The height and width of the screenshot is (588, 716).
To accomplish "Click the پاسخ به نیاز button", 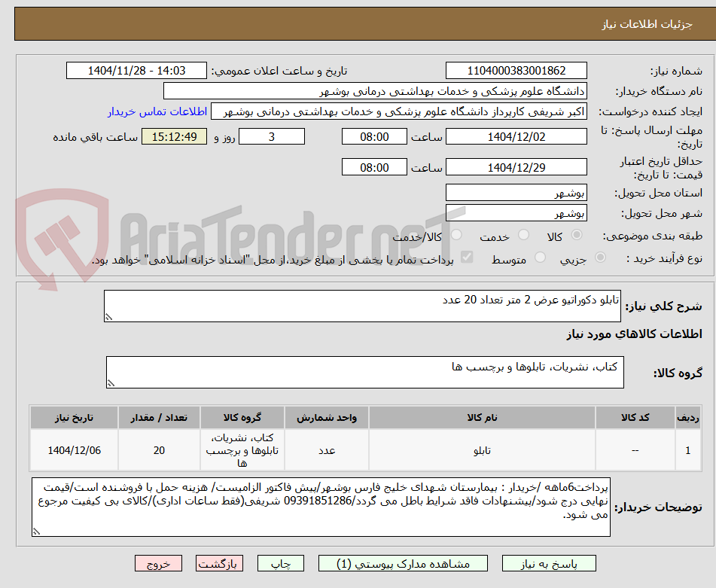I will point(549,563).
